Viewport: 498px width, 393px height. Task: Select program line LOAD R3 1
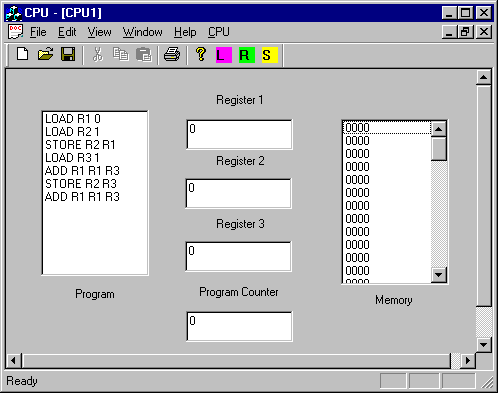[95, 158]
